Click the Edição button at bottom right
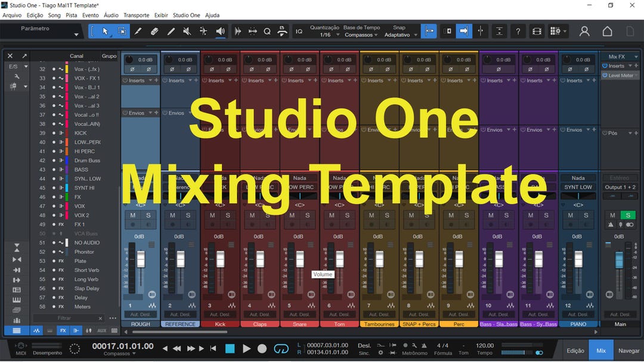Screen dimensions: 644x362 point(576,350)
